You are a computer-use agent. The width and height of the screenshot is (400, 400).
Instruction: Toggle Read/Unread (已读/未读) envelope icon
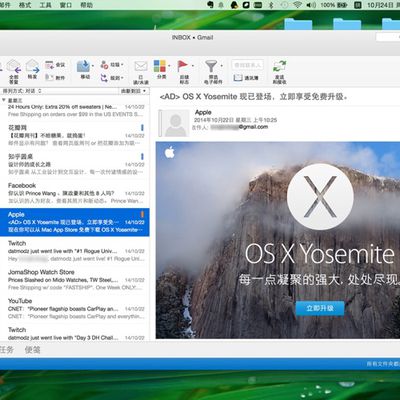[x=141, y=66]
